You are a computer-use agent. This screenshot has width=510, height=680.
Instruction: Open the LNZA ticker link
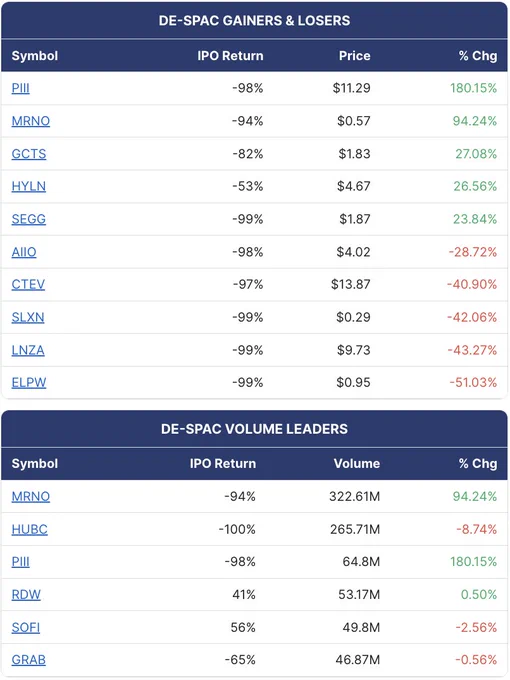pos(28,350)
